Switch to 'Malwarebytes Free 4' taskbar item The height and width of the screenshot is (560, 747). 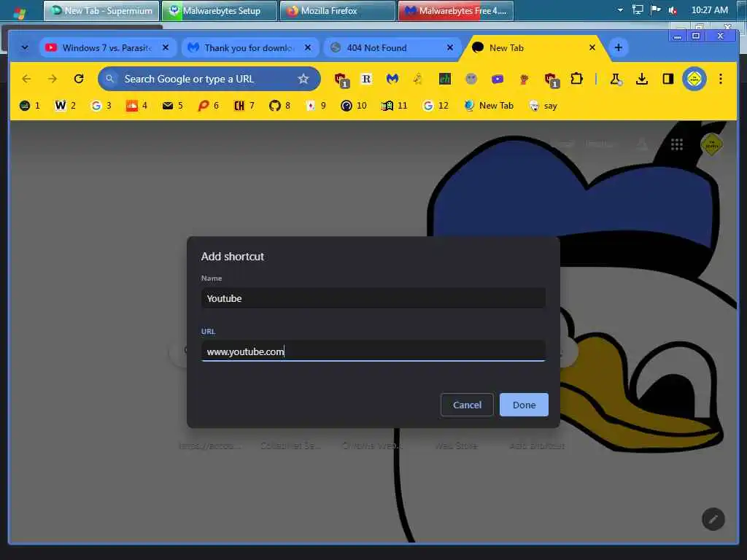[x=456, y=10]
